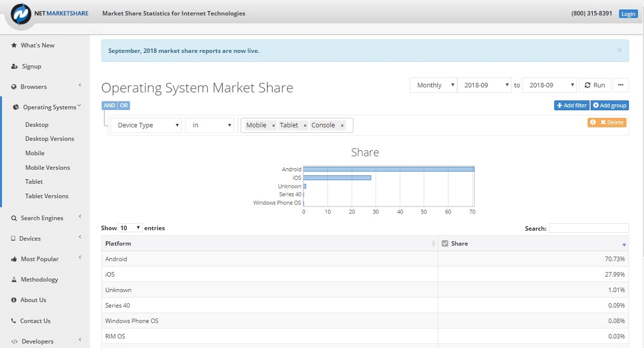Click the NetMarketShare logo
This screenshot has height=348, width=644.
click(x=49, y=14)
